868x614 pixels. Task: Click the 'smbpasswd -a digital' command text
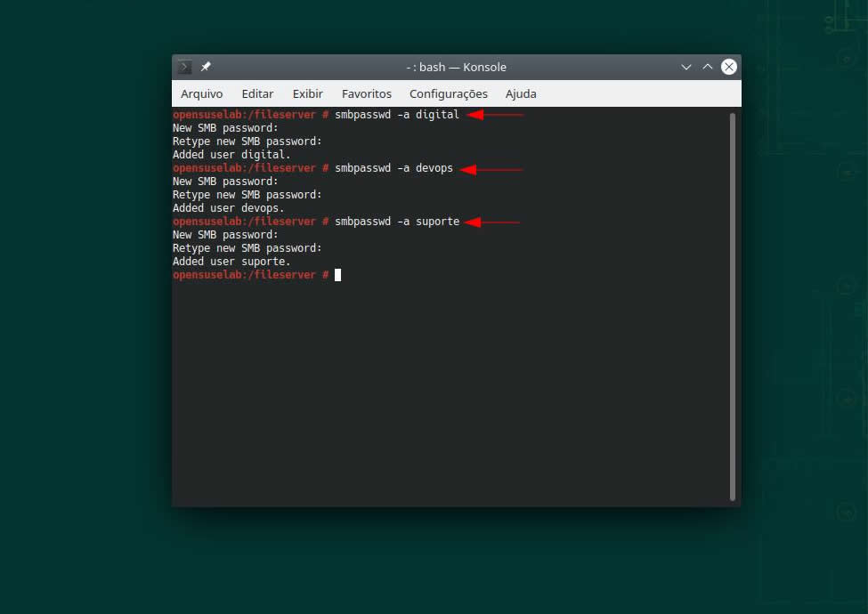click(x=397, y=115)
